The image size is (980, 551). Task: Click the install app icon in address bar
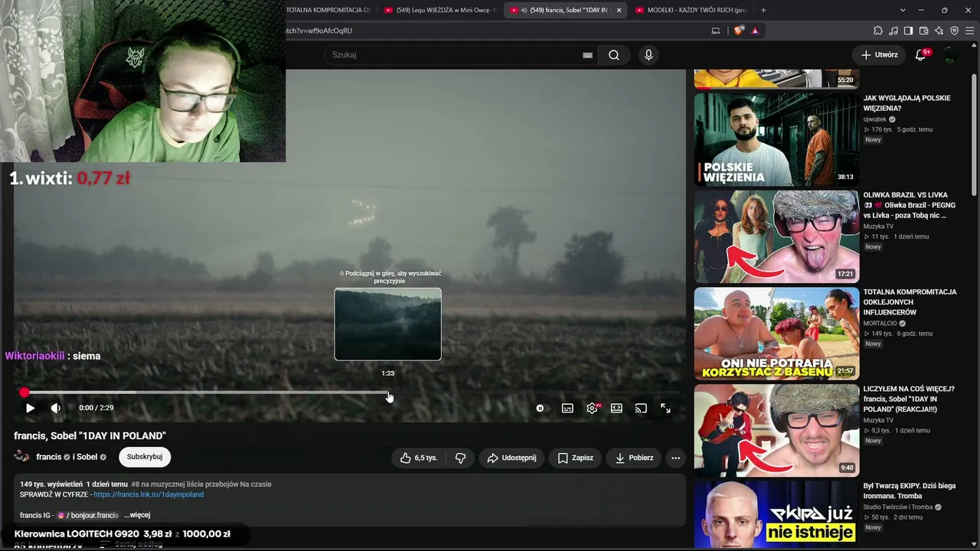(716, 31)
